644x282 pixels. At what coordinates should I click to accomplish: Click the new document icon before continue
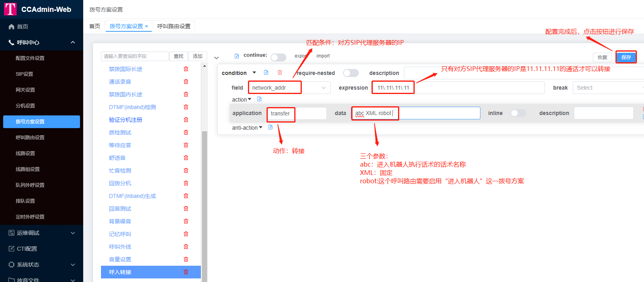click(x=237, y=56)
